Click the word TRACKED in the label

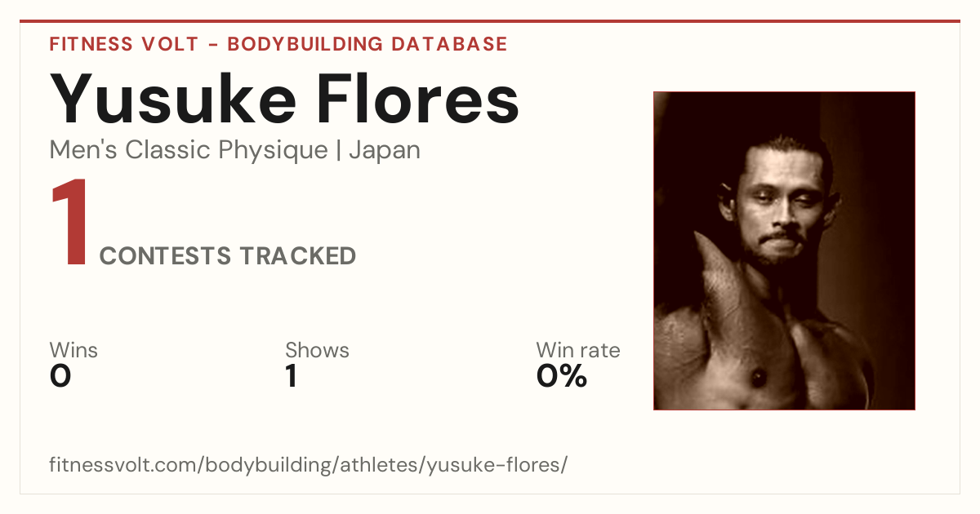[297, 256]
